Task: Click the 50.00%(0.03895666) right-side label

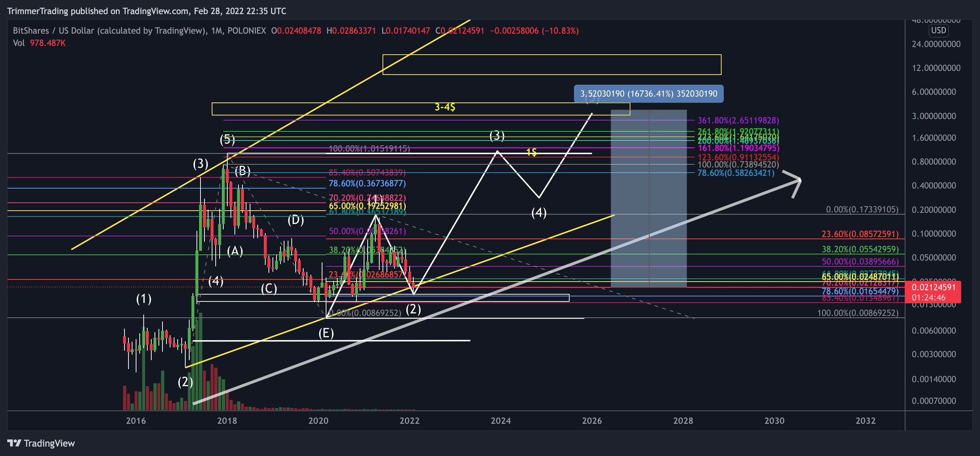Action: [860, 261]
